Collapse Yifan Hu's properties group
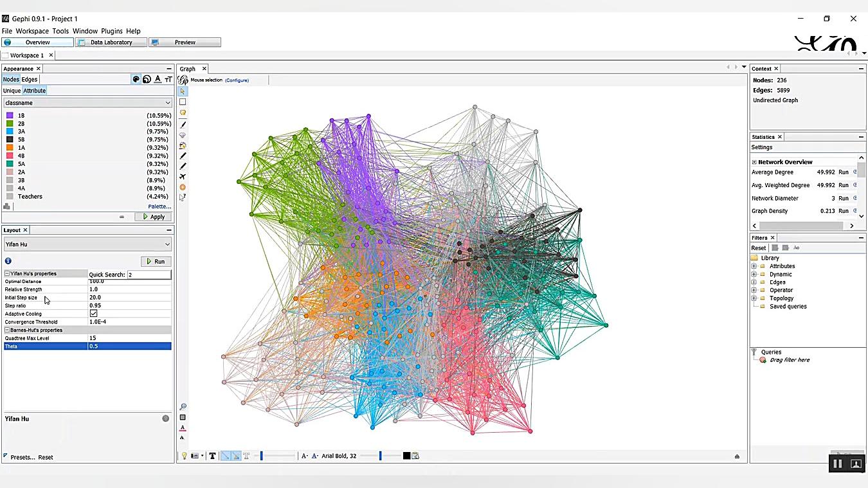868x488 pixels. [x=7, y=273]
